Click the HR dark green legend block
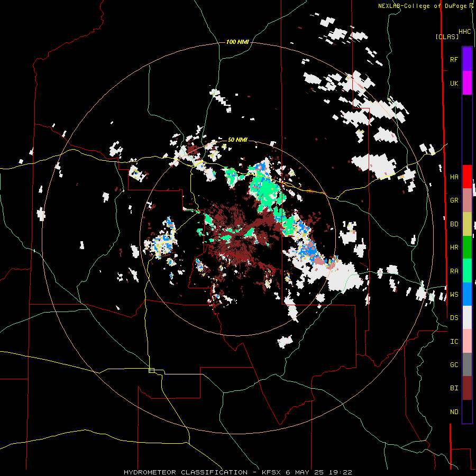The image size is (476, 476). click(467, 248)
